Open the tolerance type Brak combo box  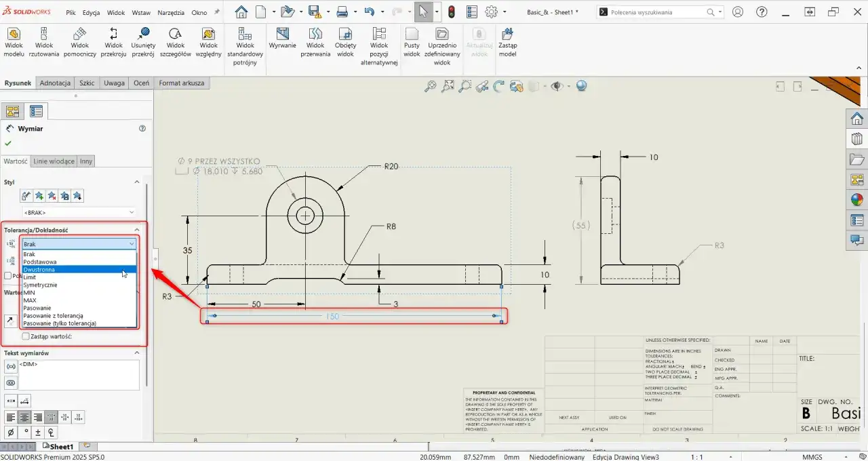point(79,243)
